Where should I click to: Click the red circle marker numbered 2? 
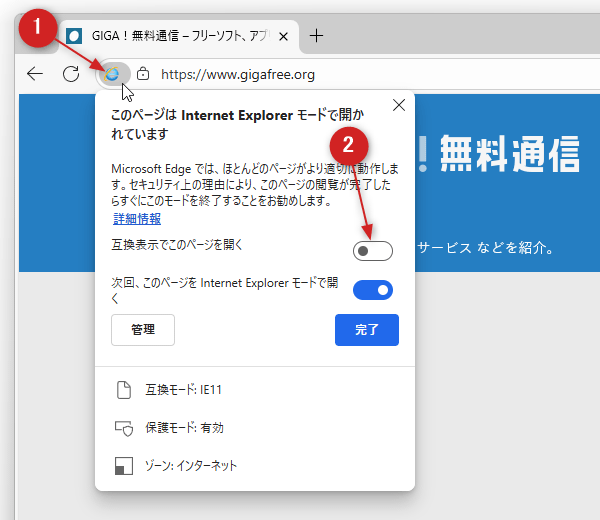[x=348, y=144]
